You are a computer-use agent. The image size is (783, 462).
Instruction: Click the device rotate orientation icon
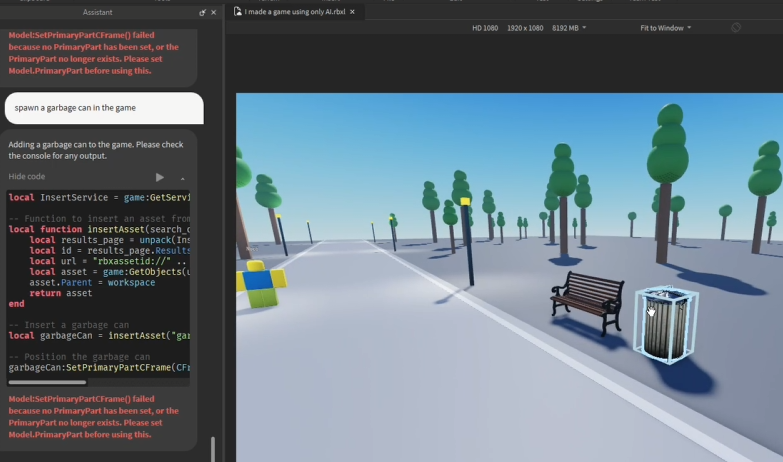coord(736,28)
